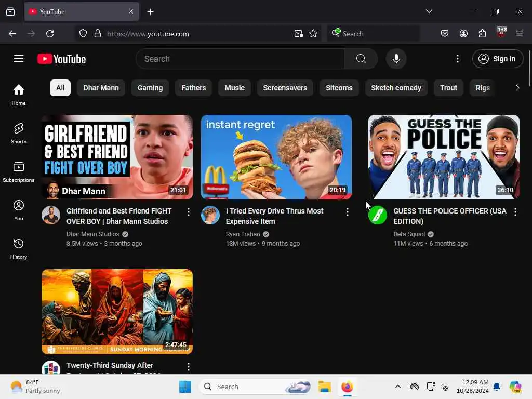Open Firefox extensions puzzle icon
Screen dimensions: 532x399
tap(482, 33)
